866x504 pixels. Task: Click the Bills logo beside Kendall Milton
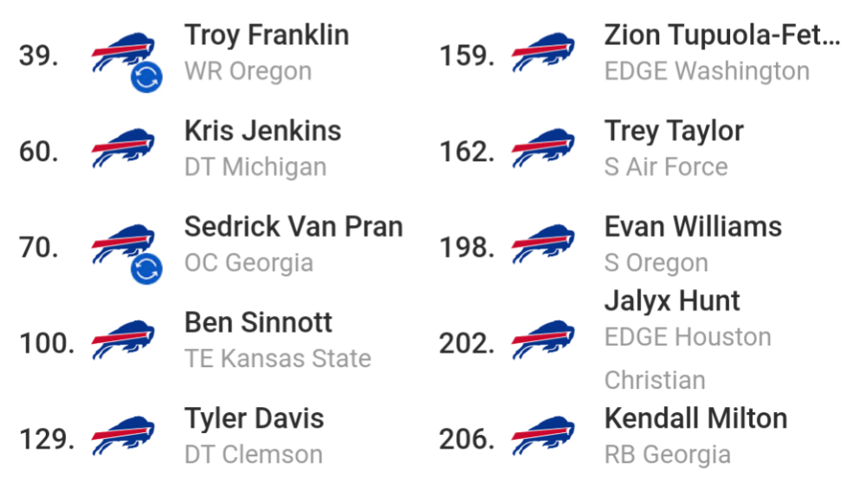click(543, 436)
